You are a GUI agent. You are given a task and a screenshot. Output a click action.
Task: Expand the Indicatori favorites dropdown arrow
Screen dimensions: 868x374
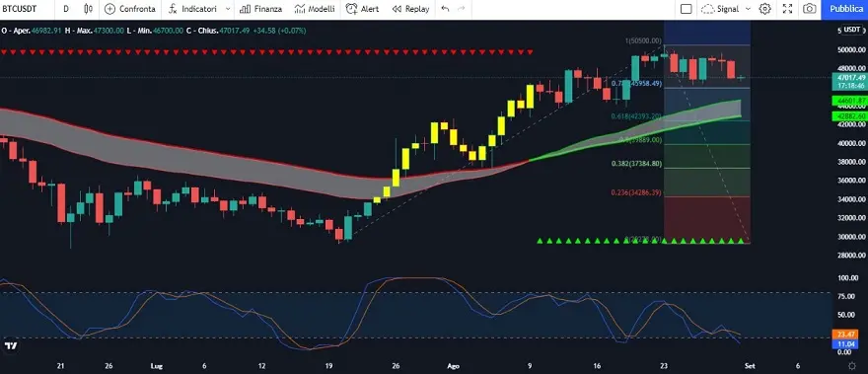(x=228, y=9)
